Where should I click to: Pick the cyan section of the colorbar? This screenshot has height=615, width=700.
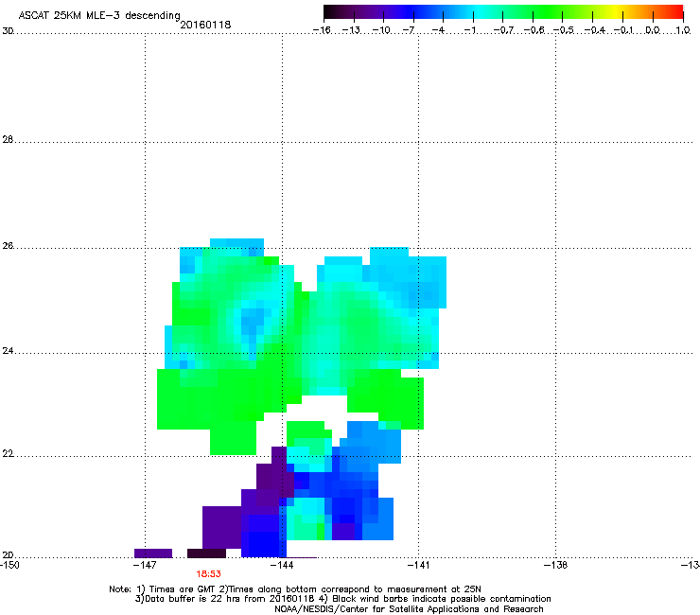point(480,11)
